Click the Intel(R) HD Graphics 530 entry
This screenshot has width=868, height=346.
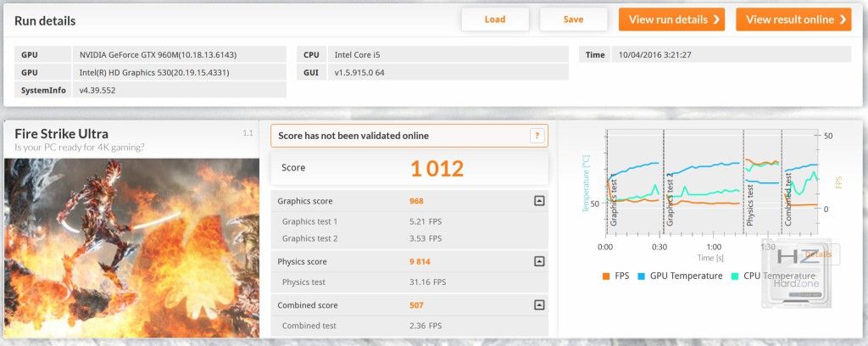pyautogui.click(x=180, y=72)
